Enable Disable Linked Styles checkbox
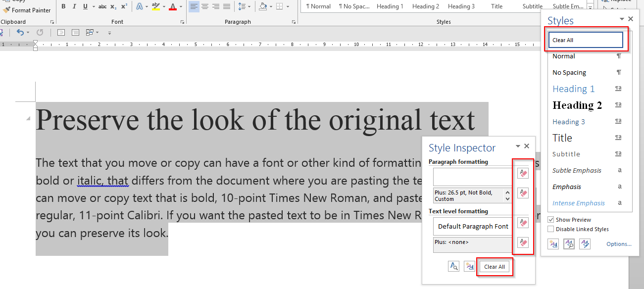The width and height of the screenshot is (644, 289). click(x=551, y=229)
